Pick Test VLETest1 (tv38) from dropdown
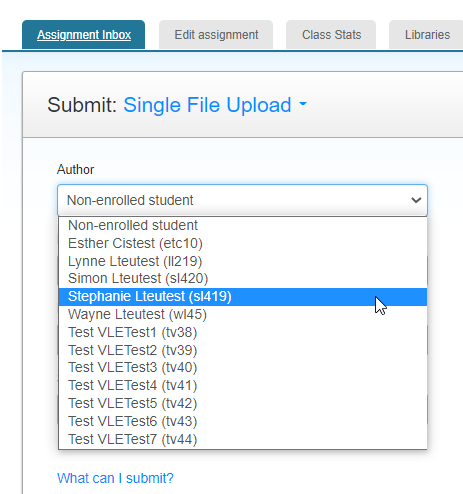The height and width of the screenshot is (494, 463). [x=243, y=332]
